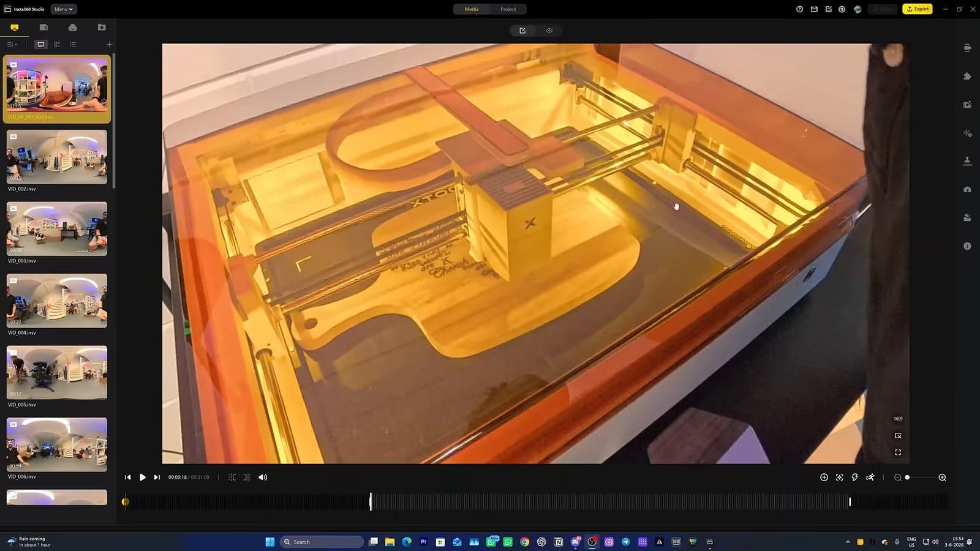
Task: Adjust the timeline zoom slider
Action: click(x=907, y=478)
